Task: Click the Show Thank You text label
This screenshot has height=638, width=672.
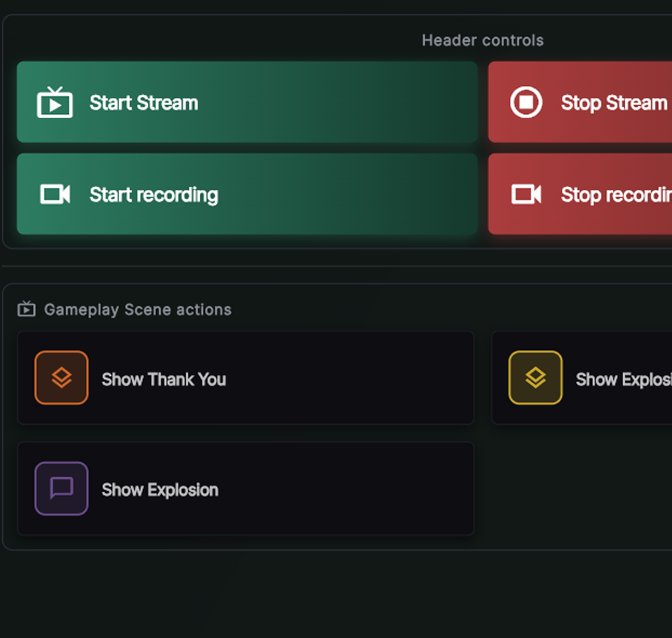Action: 164,380
